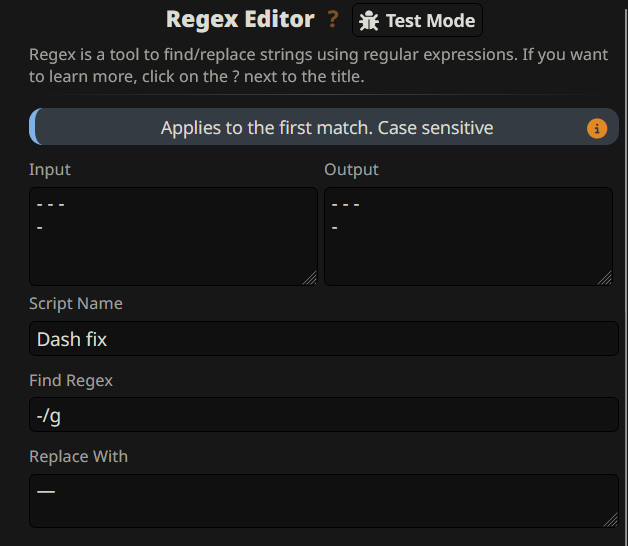Click the orange info icon in the banner
The image size is (628, 546).
click(596, 128)
